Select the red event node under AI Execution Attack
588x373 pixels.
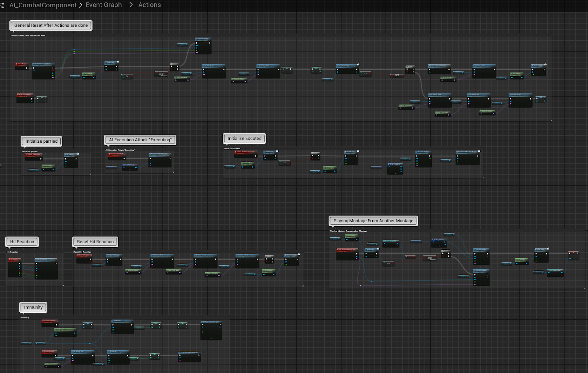pos(116,156)
